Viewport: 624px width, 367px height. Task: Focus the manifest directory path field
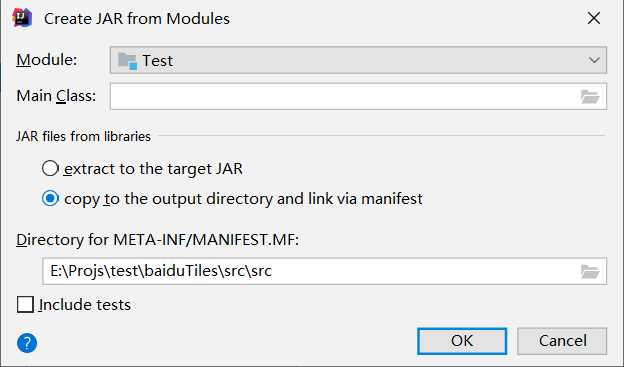coord(325,271)
